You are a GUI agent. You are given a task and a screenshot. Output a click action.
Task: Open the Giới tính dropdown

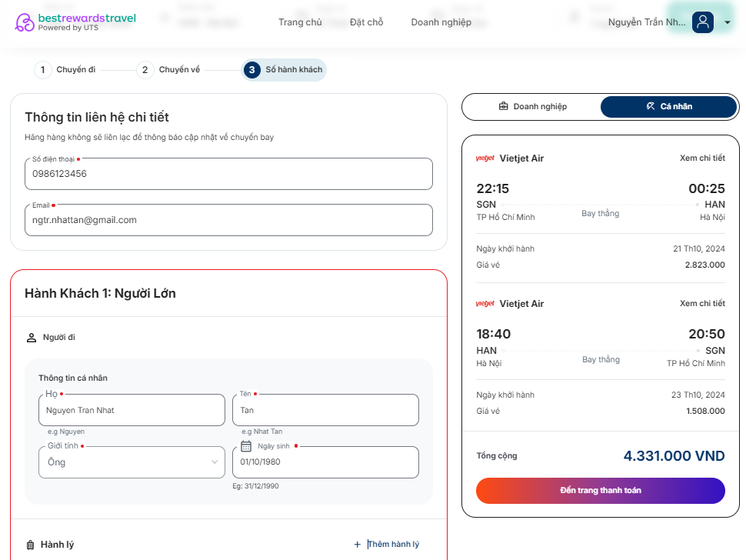(x=132, y=462)
